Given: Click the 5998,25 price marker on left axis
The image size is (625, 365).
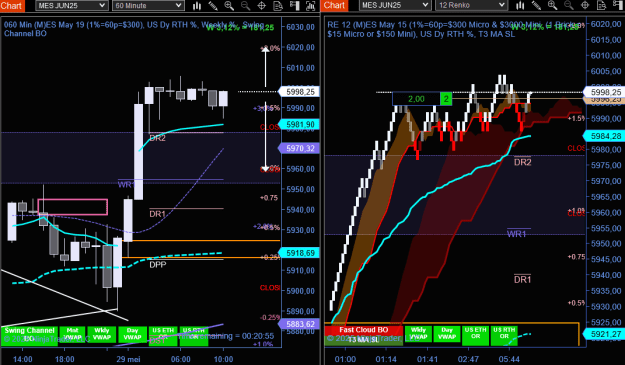Looking at the screenshot, I should 299,92.
